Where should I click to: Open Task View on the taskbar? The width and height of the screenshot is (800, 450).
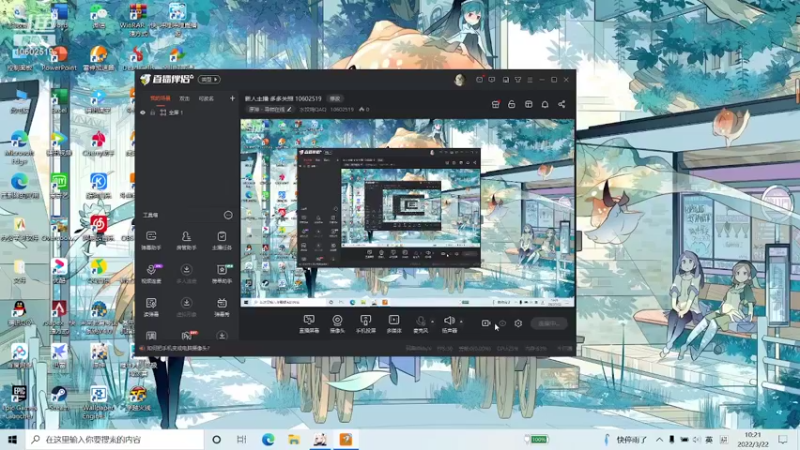[242, 439]
